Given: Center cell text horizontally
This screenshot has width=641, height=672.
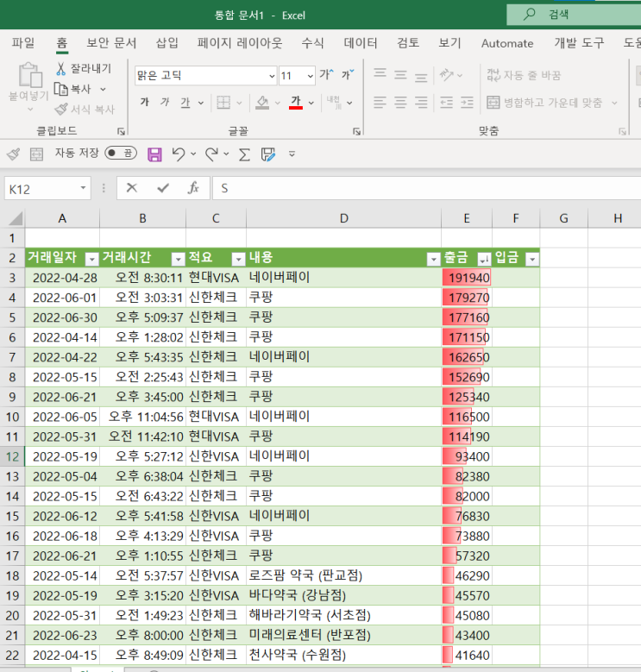Looking at the screenshot, I should point(400,103).
